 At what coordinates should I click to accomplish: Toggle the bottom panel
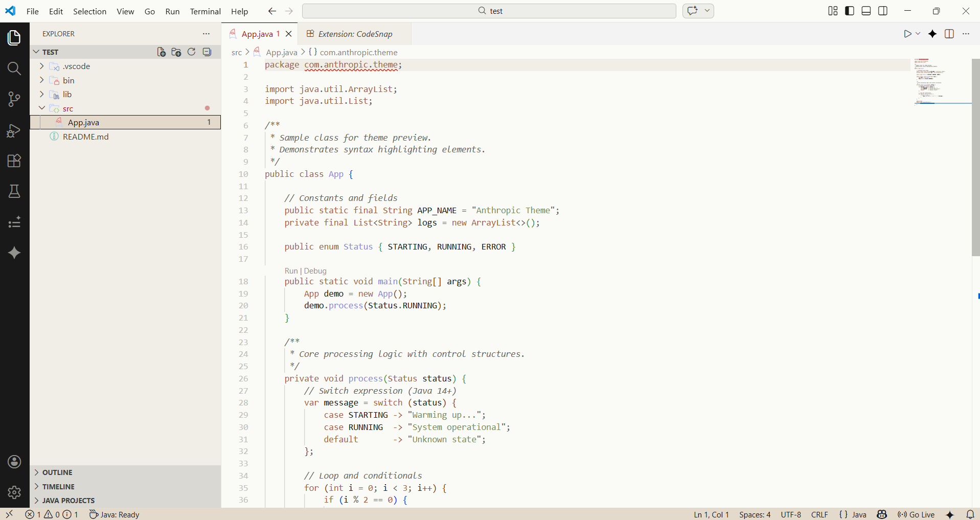tap(866, 11)
